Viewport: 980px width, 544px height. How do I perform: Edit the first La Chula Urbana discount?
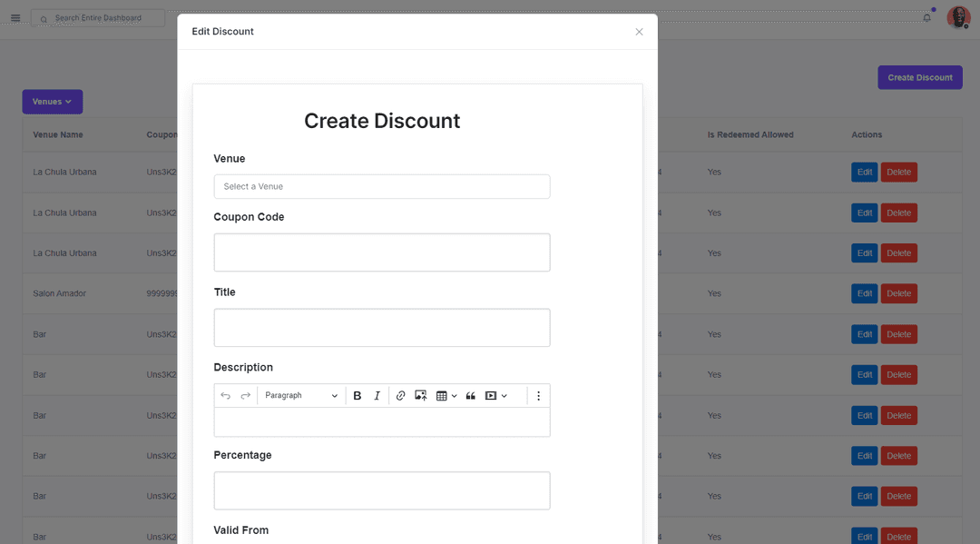865,172
